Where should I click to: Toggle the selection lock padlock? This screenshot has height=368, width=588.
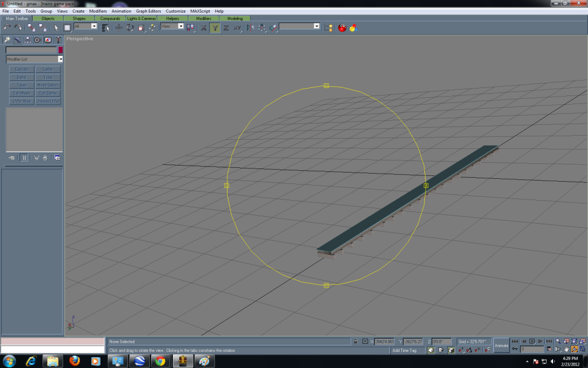pos(355,340)
